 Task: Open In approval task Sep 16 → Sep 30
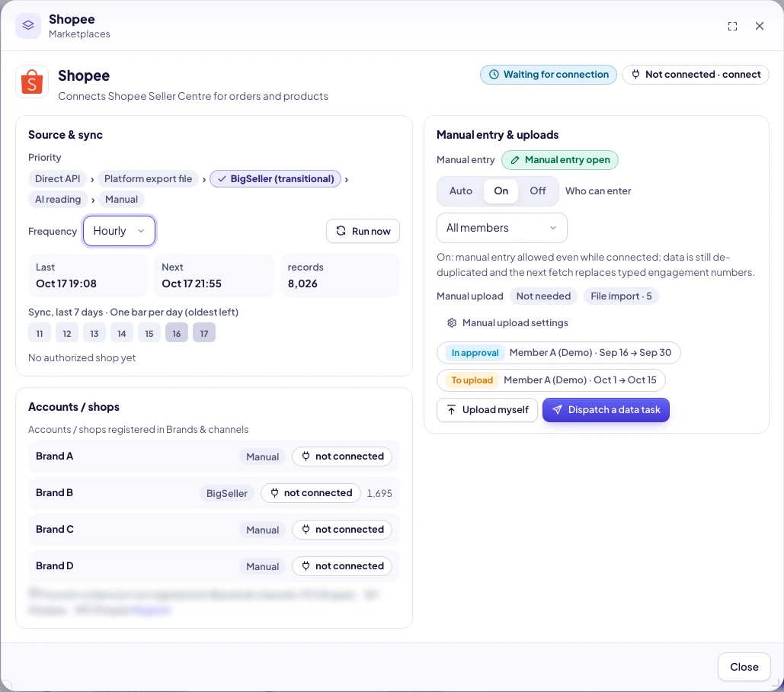558,353
